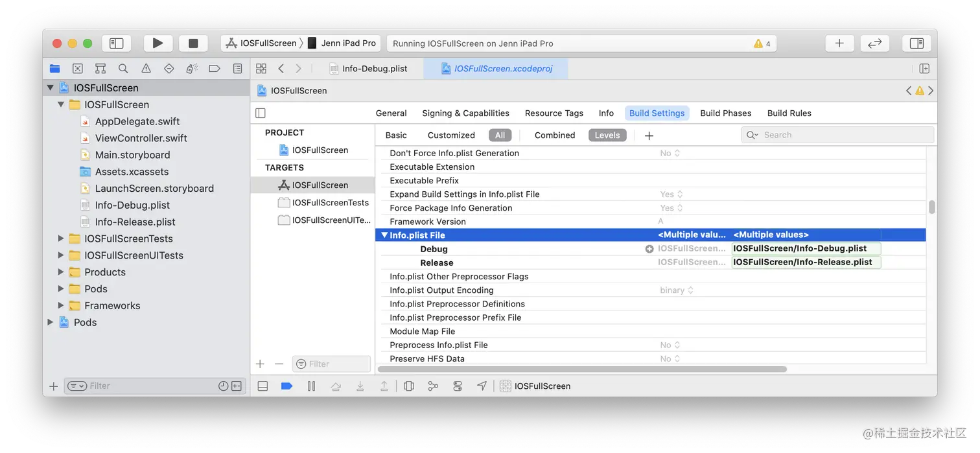
Task: Click the Levels button in Build Settings
Action: tap(607, 135)
